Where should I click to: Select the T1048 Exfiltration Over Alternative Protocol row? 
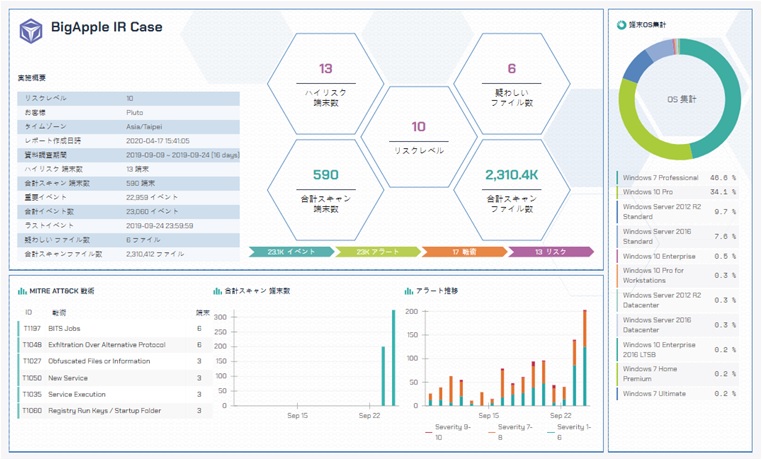(115, 345)
